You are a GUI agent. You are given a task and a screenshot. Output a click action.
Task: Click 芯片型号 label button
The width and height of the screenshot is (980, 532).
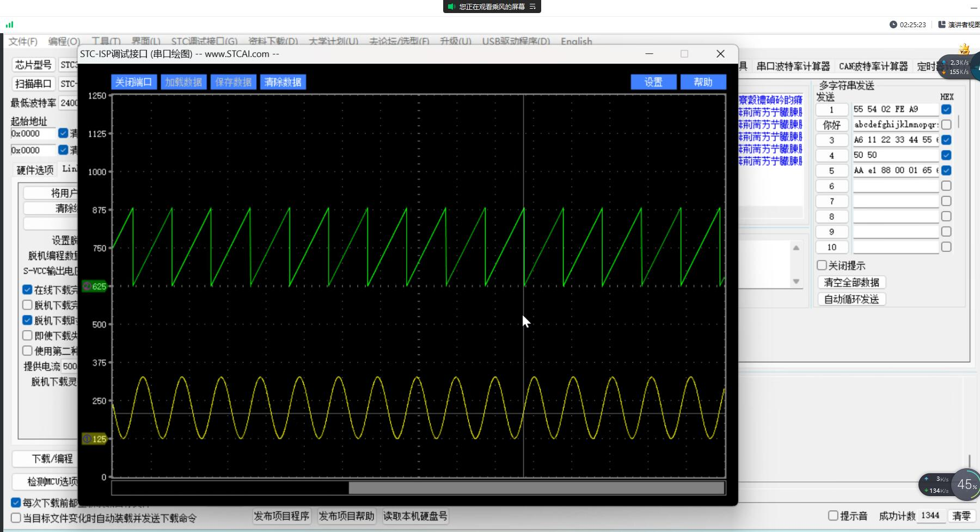33,65
